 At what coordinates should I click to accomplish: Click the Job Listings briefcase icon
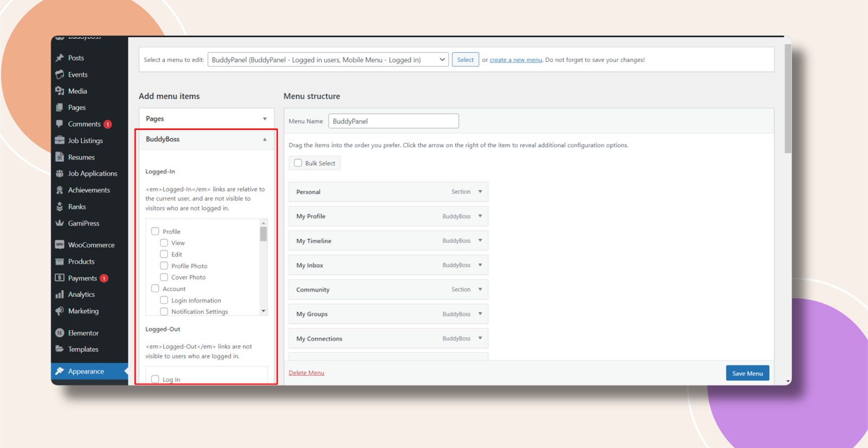[x=60, y=141]
